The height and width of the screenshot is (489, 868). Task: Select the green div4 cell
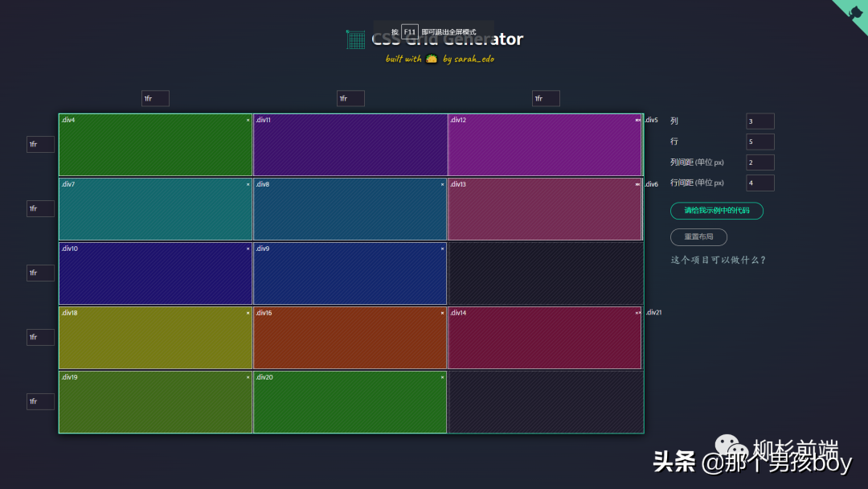[155, 145]
